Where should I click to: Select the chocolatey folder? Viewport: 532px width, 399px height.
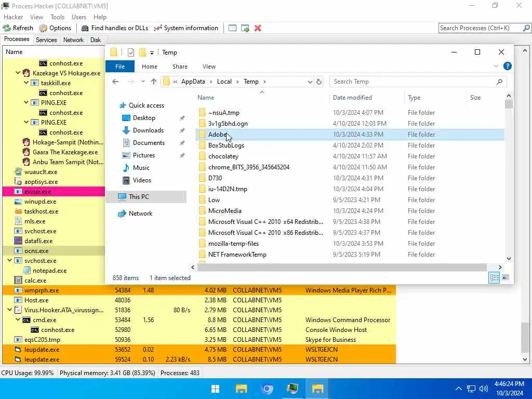click(350, 156)
